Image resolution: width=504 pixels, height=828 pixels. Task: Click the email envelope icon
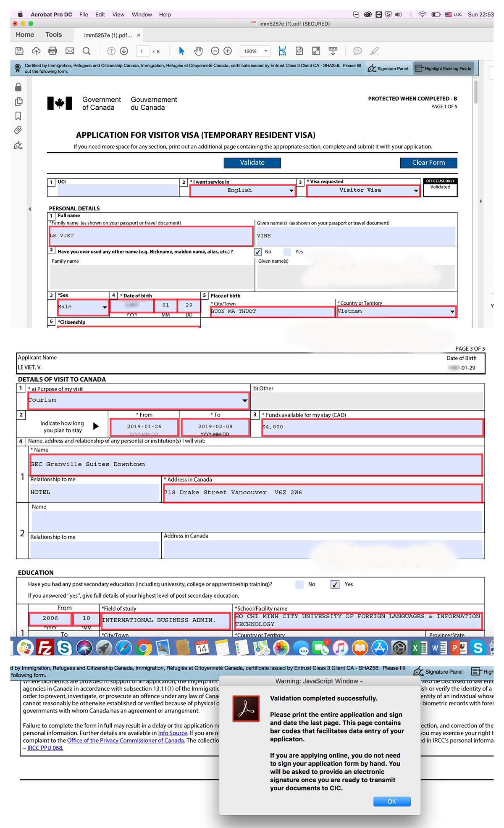(x=70, y=51)
